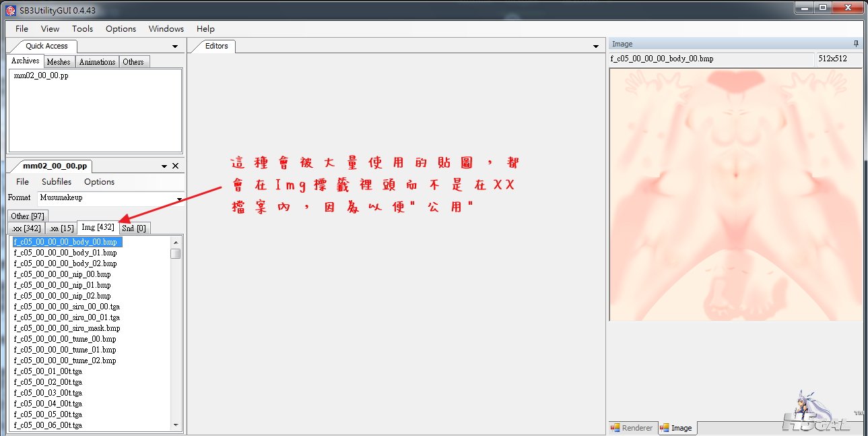
Task: Select f_c05_00_02_00t.tga
Action: click(48, 382)
